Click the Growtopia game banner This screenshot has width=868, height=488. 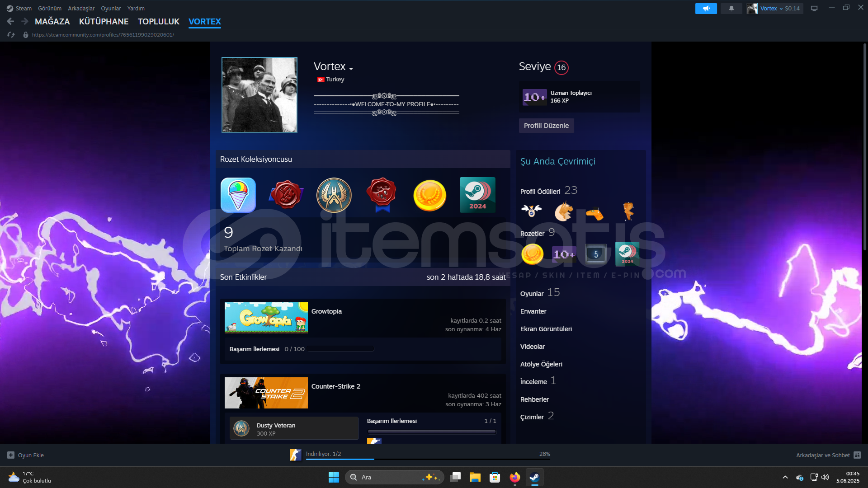(x=266, y=318)
